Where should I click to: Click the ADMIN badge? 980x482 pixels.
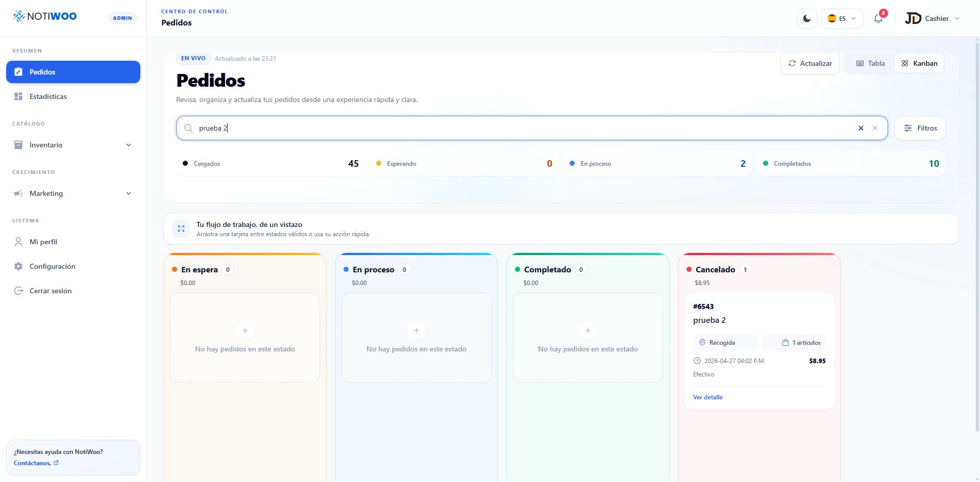[122, 18]
